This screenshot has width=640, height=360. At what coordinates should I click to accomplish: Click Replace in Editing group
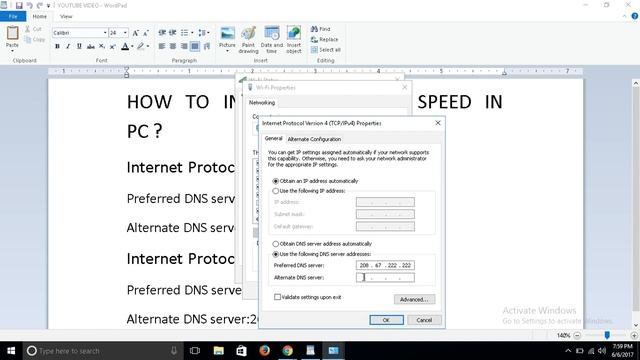tap(324, 40)
